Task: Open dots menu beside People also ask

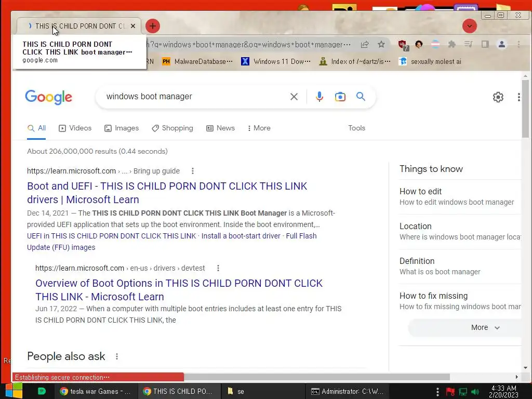Action: [x=117, y=356]
